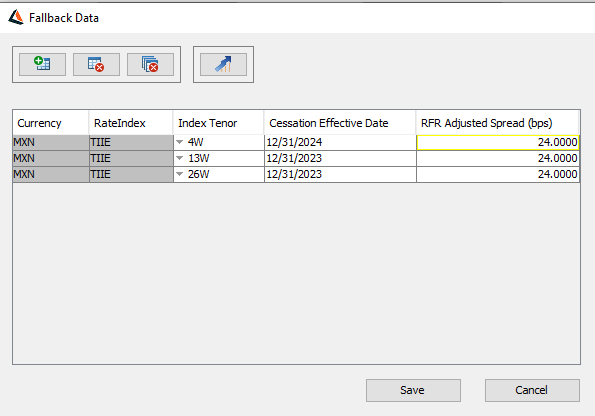This screenshot has width=595, height=416.
Task: Expand the 26W Index Tenor dropdown
Action: click(x=179, y=174)
